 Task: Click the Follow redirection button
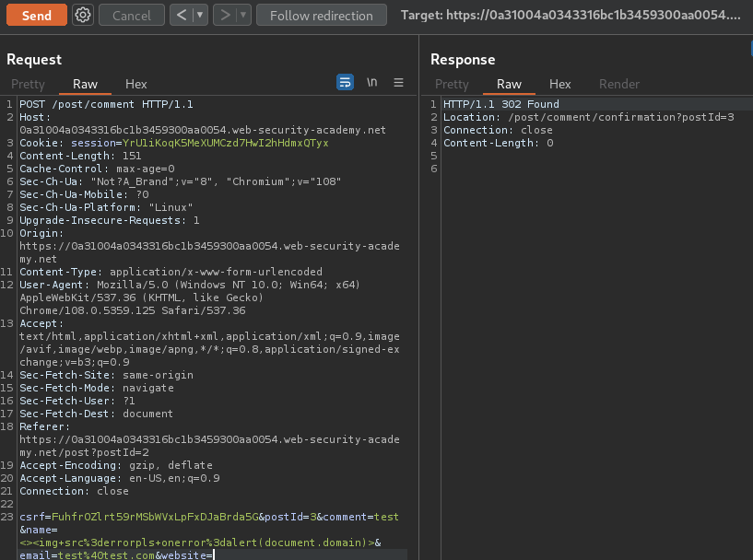coord(322,16)
